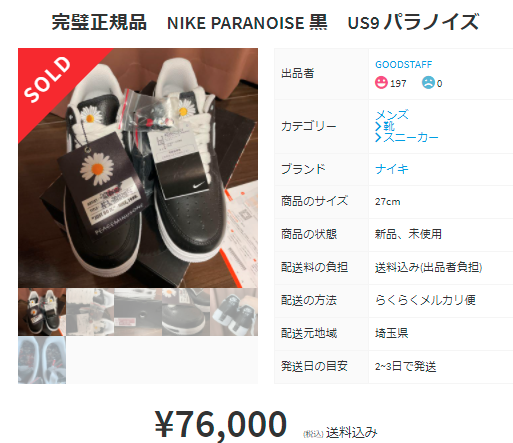Click the blue sad face rating icon
The image size is (513, 443).
[x=428, y=83]
